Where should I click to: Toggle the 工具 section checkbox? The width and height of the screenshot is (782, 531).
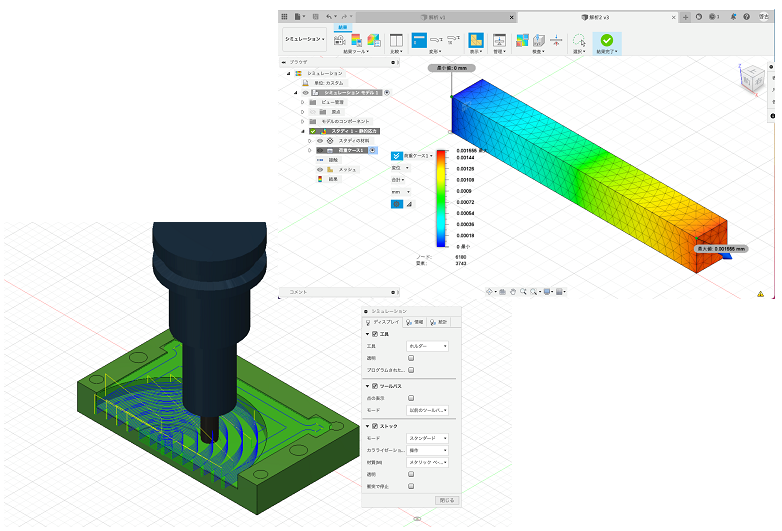[x=375, y=334]
